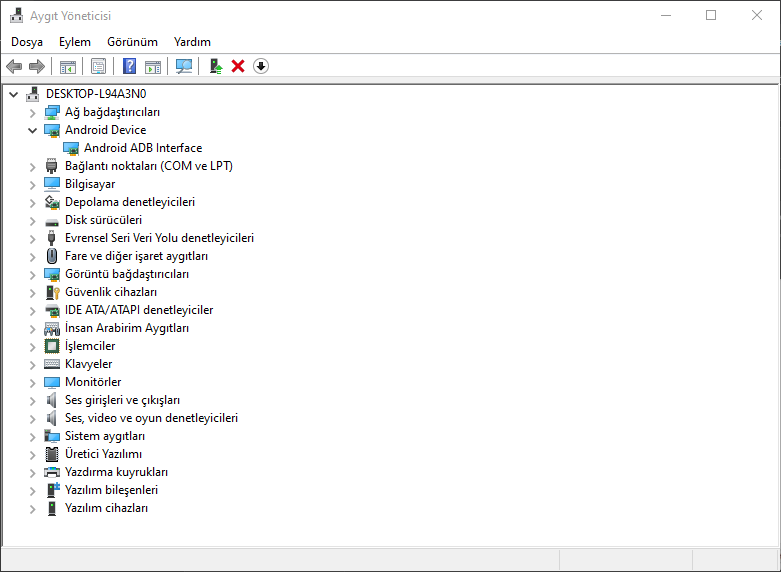Select Fare ve diğer işaret aygıtları label
Screen dimensions: 781x572
[136, 256]
